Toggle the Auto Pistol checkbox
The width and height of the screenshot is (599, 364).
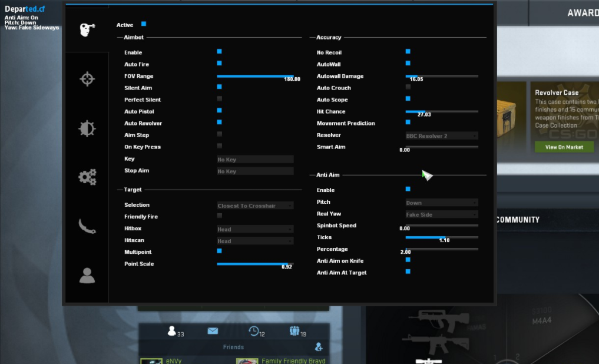coord(219,111)
